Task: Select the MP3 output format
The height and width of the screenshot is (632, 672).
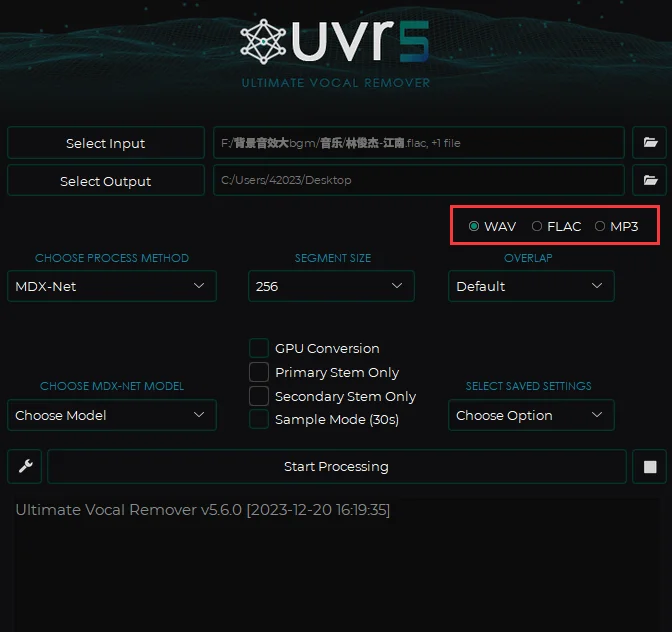Action: (x=600, y=226)
